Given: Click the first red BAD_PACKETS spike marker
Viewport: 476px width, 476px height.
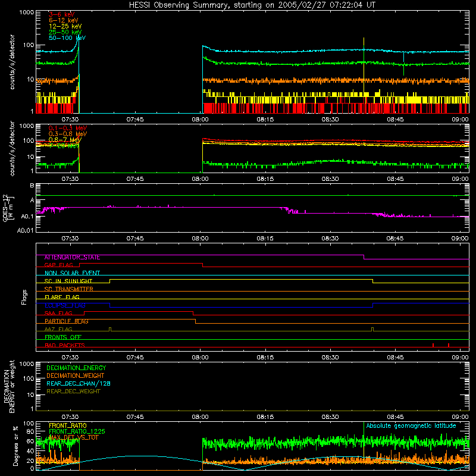Looking at the screenshot, I should click(x=433, y=345).
